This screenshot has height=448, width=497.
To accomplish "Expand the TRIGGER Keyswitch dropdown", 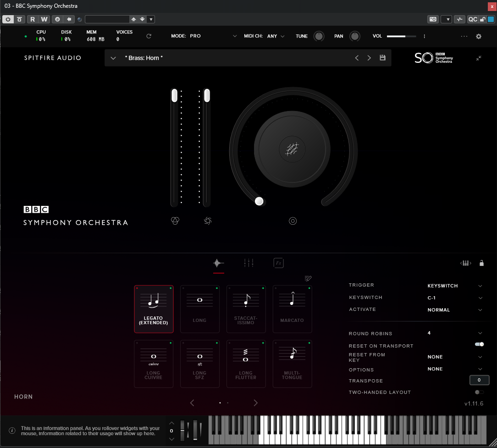I will pos(480,286).
